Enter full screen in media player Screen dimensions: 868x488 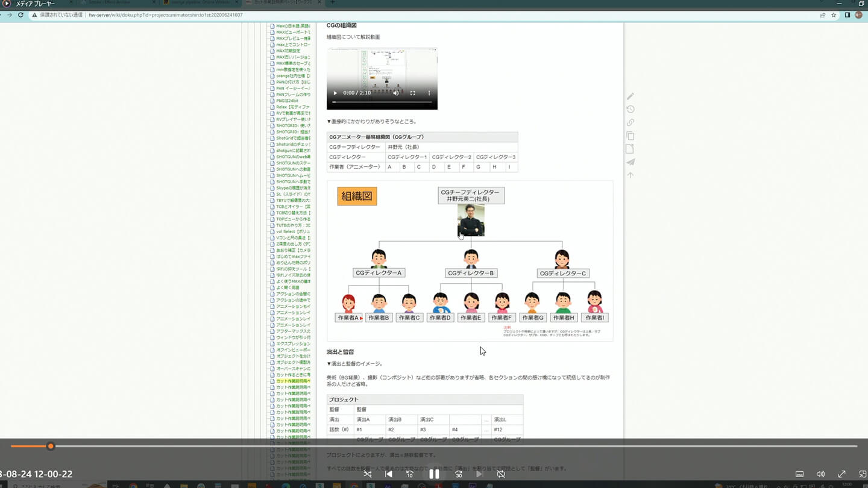(x=841, y=474)
